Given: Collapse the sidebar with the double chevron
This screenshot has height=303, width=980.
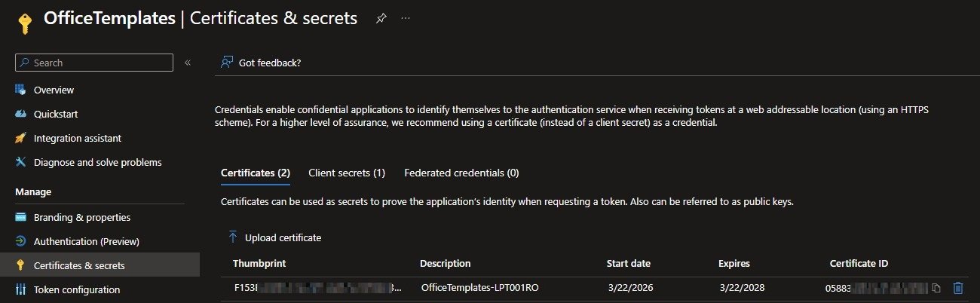Looking at the screenshot, I should [188, 63].
